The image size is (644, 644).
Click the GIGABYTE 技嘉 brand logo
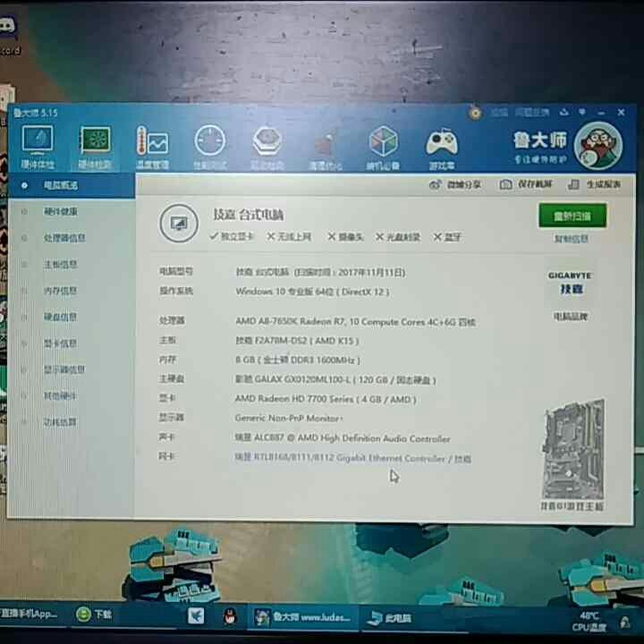(570, 283)
